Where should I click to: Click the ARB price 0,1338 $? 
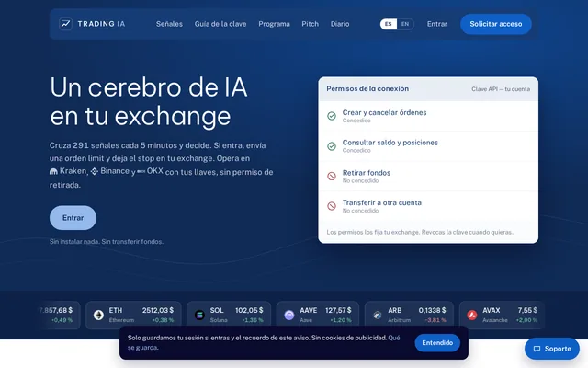[x=432, y=311]
